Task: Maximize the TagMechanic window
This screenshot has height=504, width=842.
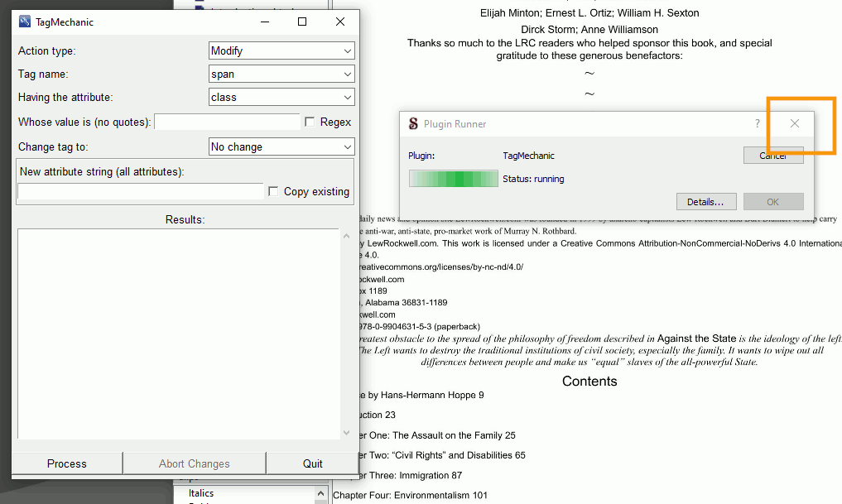Action: tap(302, 22)
